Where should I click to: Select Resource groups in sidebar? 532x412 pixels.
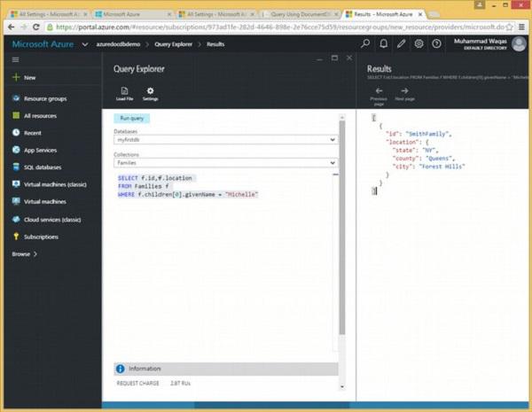(44, 98)
